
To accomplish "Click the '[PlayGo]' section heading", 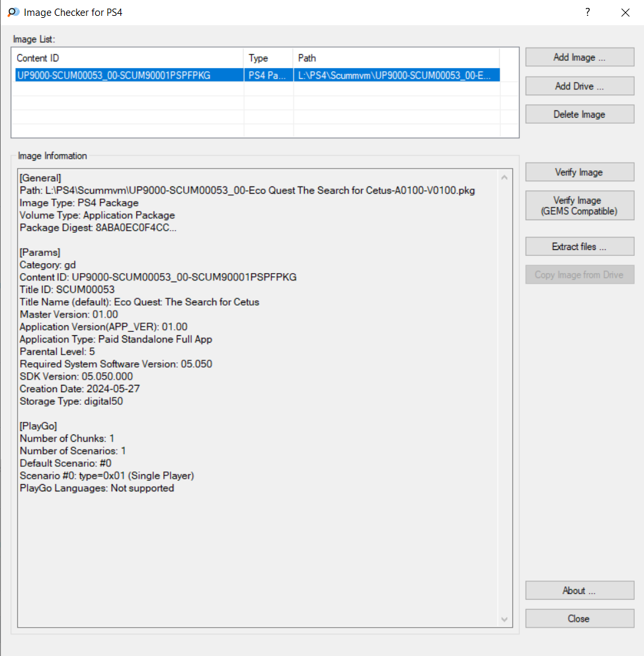I will 38,426.
